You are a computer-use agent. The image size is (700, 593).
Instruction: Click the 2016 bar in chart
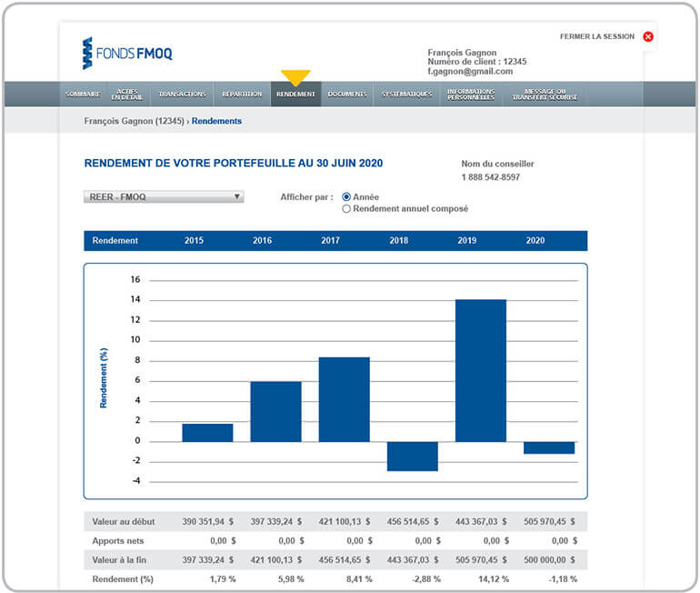[275, 412]
